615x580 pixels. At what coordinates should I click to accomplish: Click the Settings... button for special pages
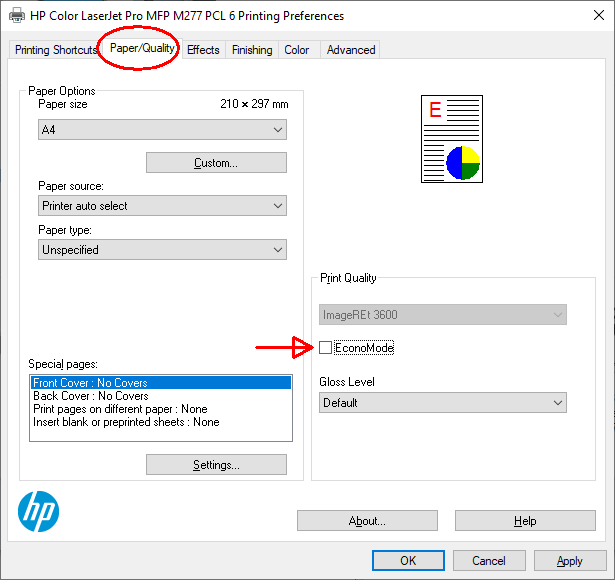217,465
